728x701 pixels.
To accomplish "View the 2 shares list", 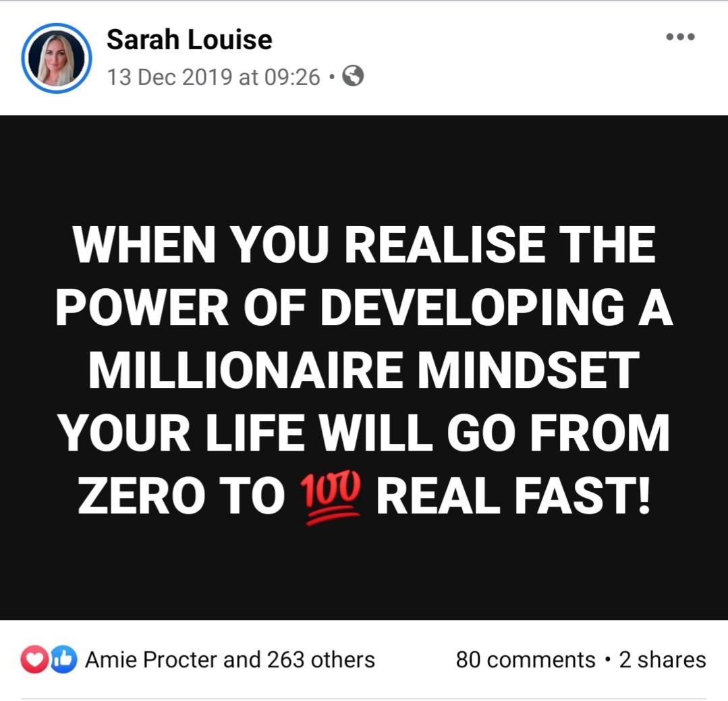I will (663, 660).
